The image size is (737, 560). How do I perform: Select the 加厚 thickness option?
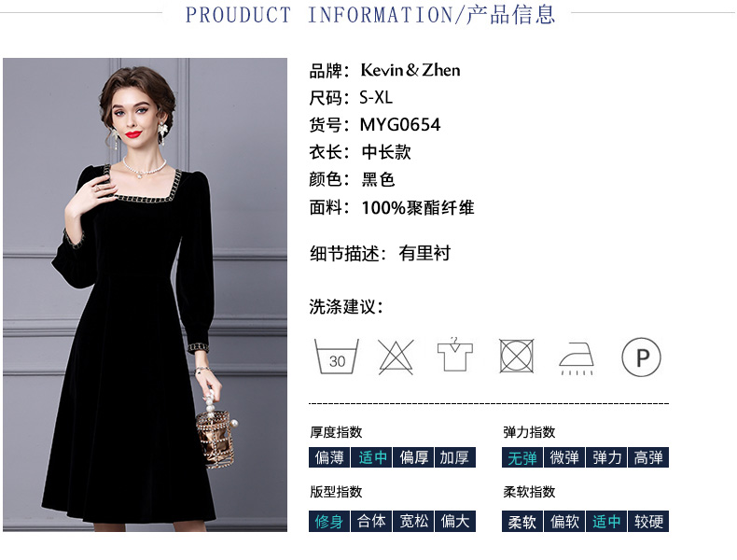[455, 457]
